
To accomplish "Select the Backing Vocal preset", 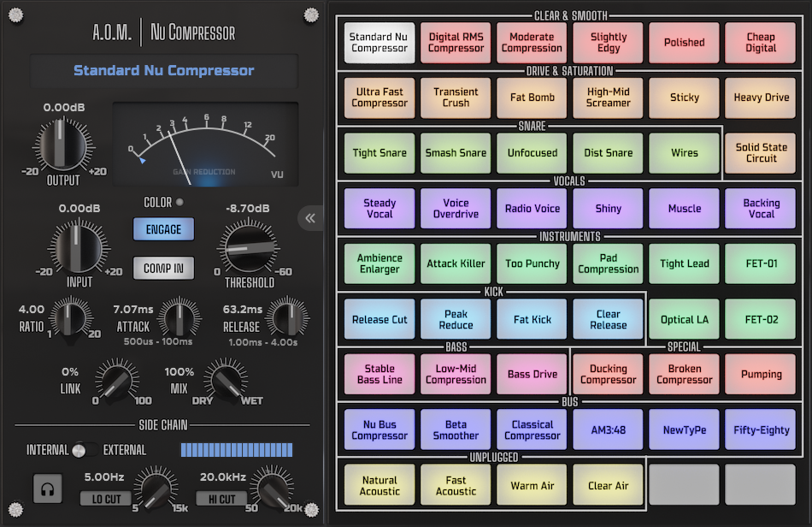I will pyautogui.click(x=761, y=208).
